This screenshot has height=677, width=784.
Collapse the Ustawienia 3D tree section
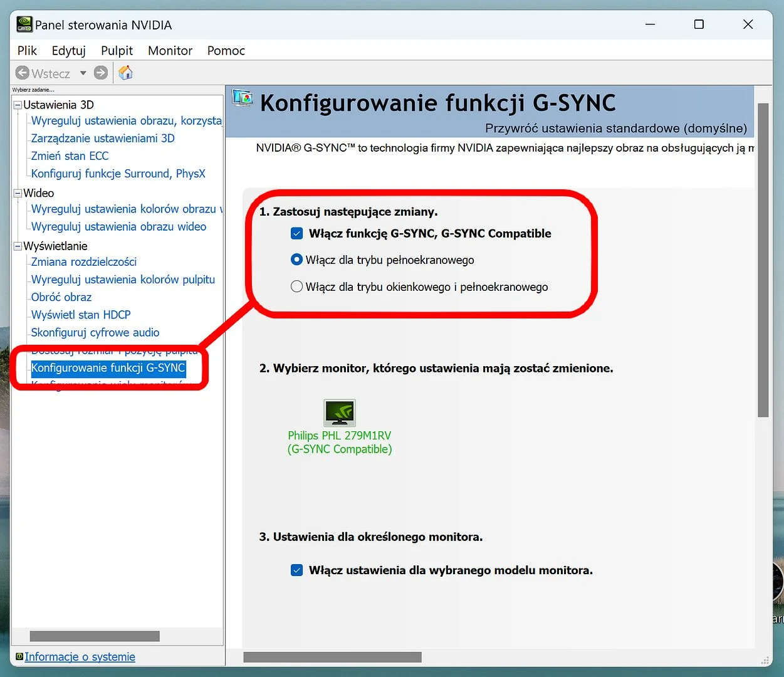pyautogui.click(x=18, y=105)
